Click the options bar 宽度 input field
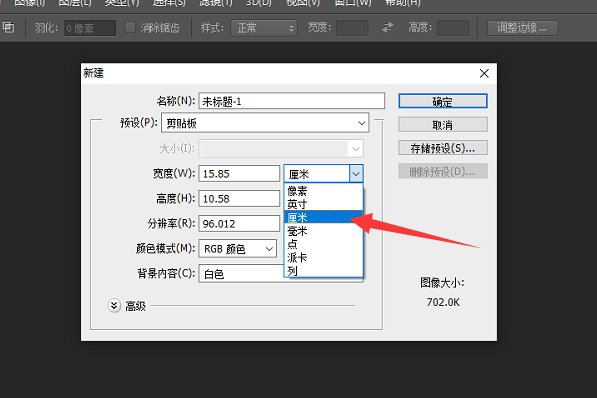597x398 pixels. tap(352, 28)
